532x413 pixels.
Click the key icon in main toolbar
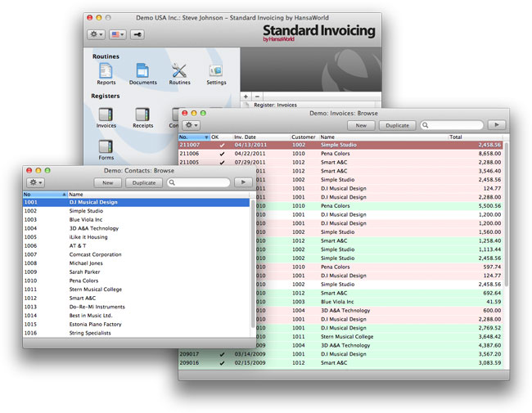coord(137,34)
